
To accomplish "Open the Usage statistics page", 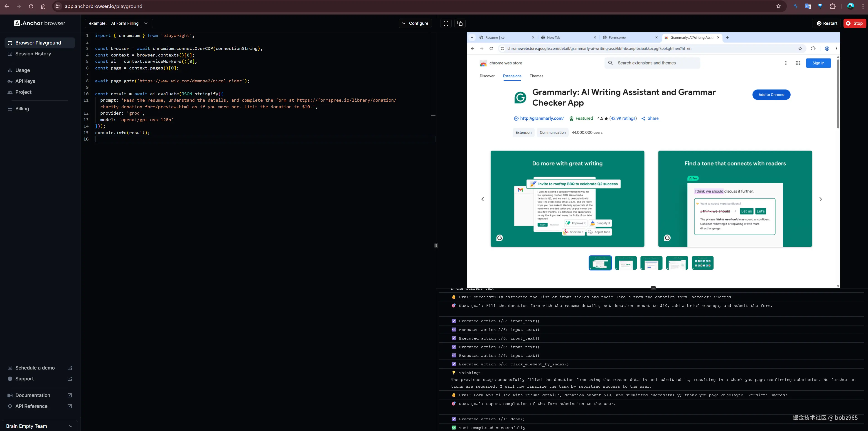I will (x=22, y=70).
